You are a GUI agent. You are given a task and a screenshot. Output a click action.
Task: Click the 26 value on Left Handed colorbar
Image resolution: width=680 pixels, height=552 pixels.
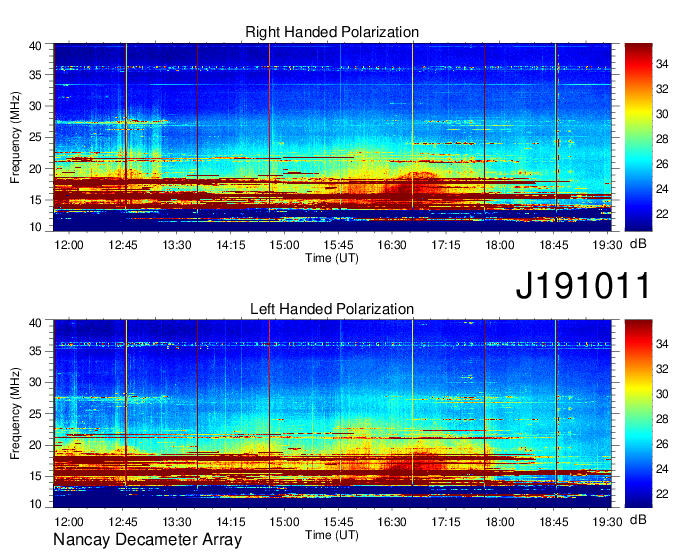[662, 444]
